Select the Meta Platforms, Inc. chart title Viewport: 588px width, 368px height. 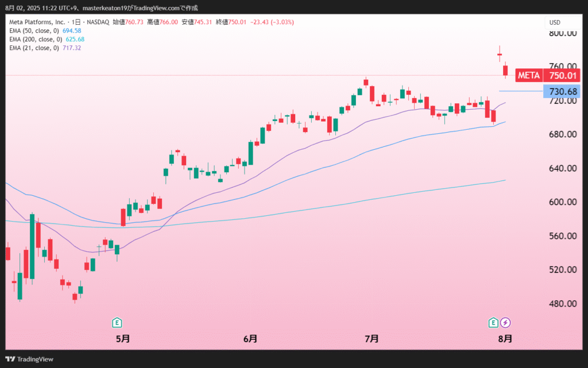pos(37,22)
